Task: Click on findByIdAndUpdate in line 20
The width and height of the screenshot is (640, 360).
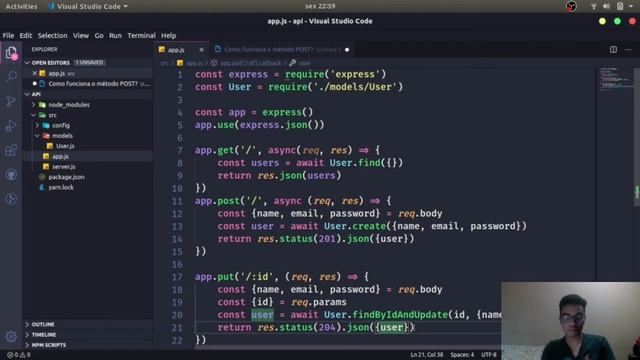Action: [400, 315]
